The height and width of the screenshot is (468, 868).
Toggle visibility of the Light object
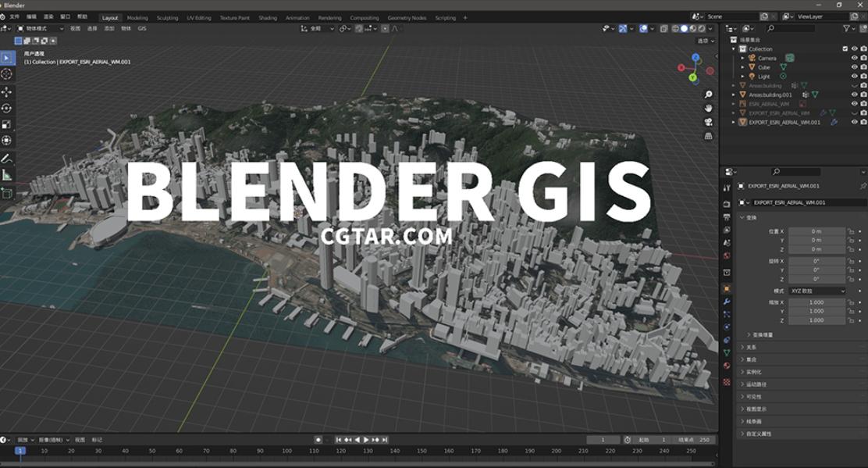pos(854,77)
